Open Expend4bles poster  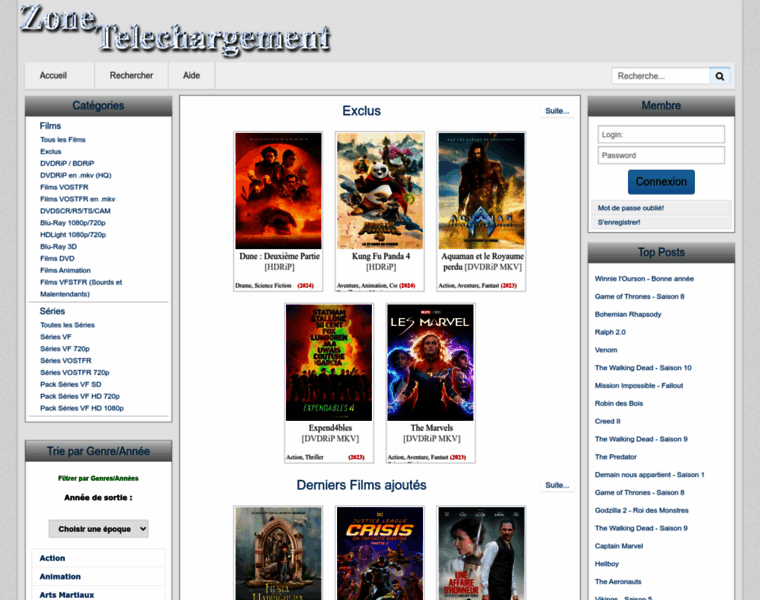pos(329,363)
